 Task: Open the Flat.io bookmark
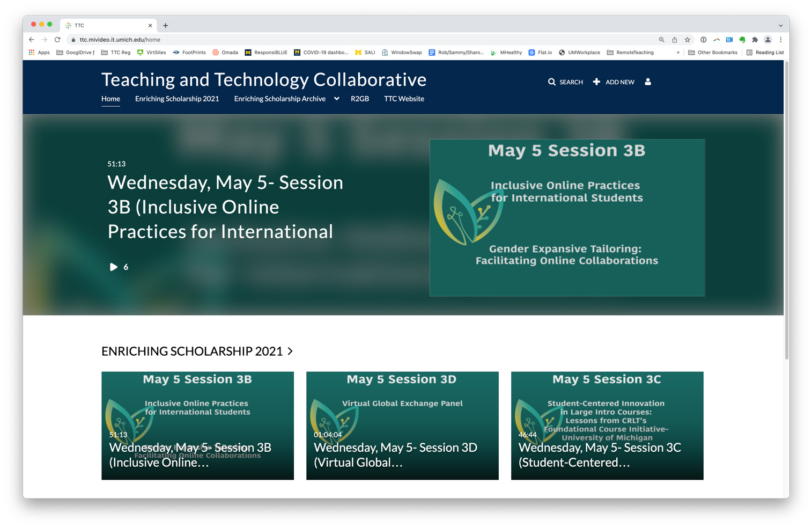click(540, 53)
